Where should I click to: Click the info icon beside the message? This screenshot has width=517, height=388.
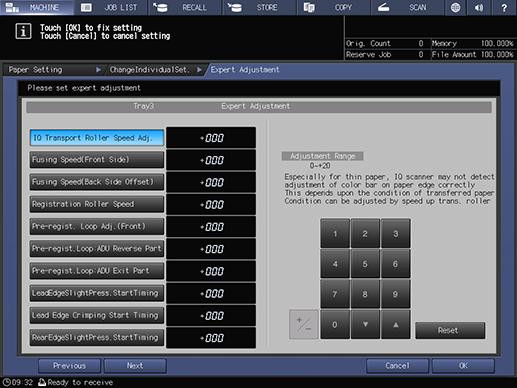coord(23,32)
